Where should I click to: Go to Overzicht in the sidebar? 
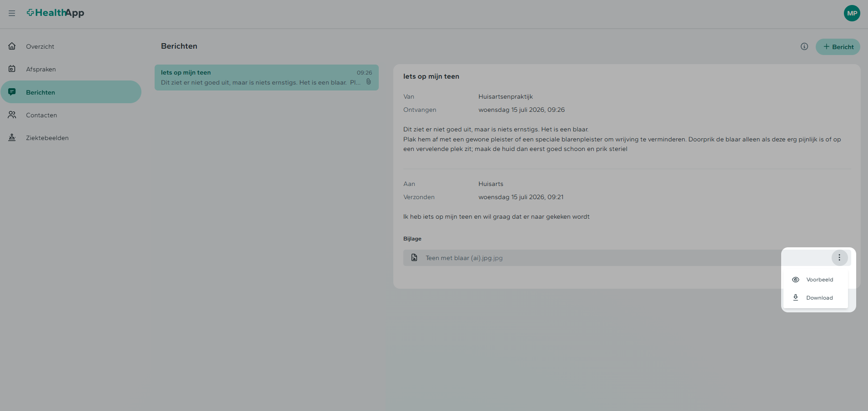click(x=71, y=46)
